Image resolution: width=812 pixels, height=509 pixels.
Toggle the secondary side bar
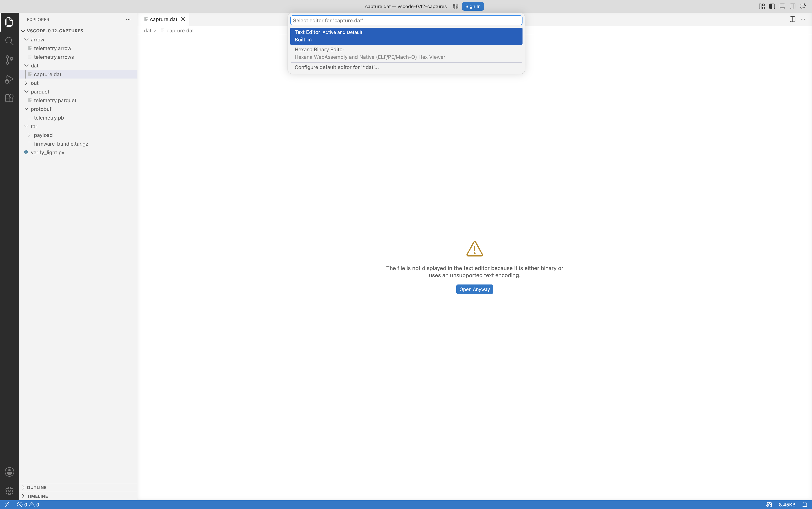(792, 6)
